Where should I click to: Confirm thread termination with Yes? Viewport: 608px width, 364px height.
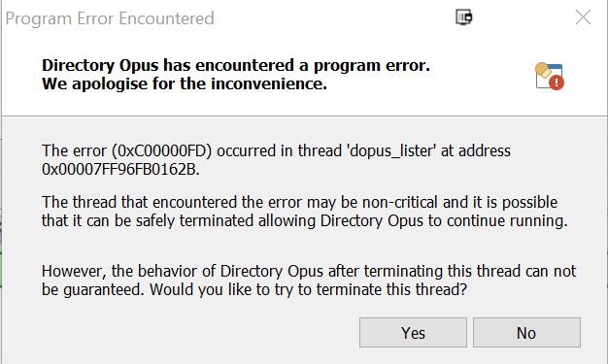[x=413, y=333]
